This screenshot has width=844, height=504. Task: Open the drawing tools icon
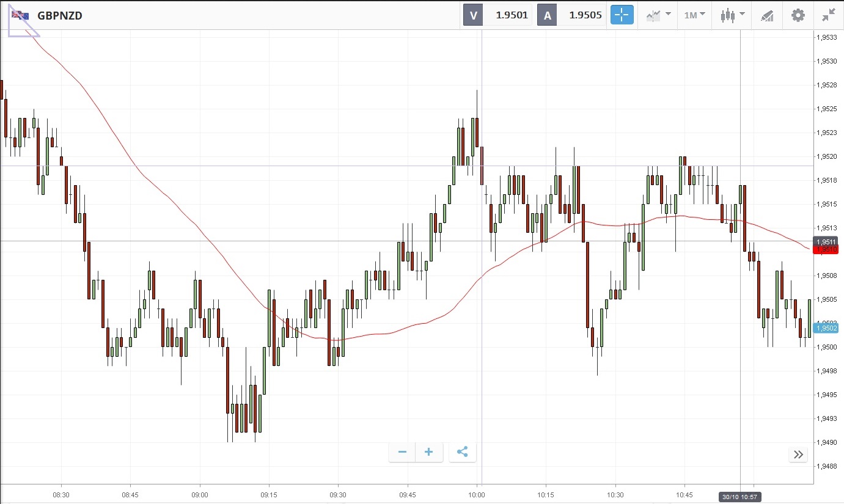767,15
